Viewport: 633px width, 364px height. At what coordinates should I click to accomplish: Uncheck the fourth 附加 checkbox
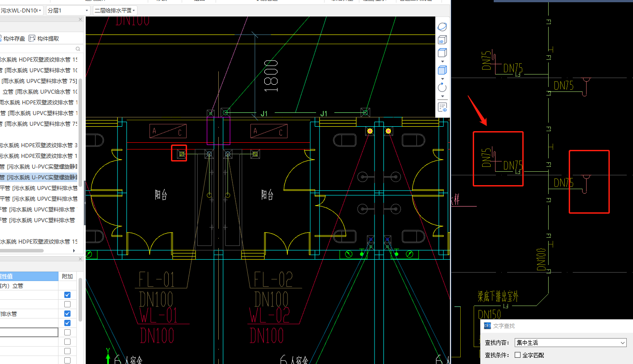(67, 323)
